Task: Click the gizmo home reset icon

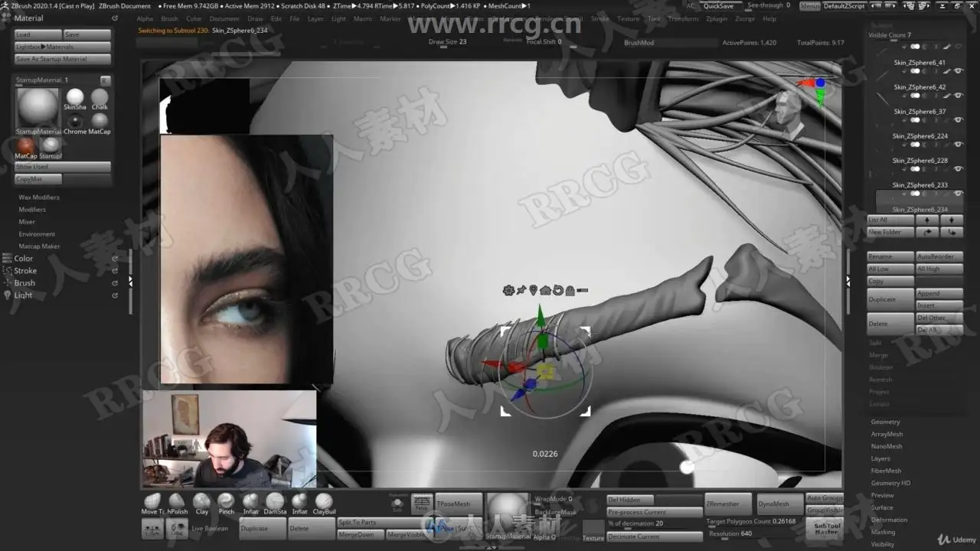Action: [545, 290]
